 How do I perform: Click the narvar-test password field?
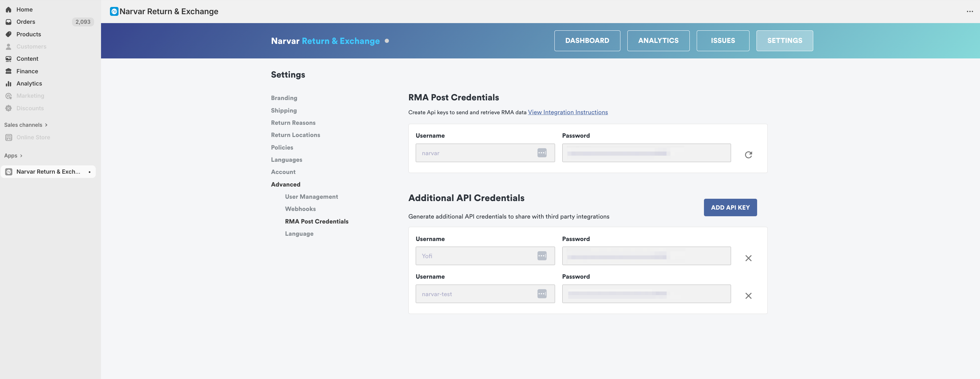[646, 294]
